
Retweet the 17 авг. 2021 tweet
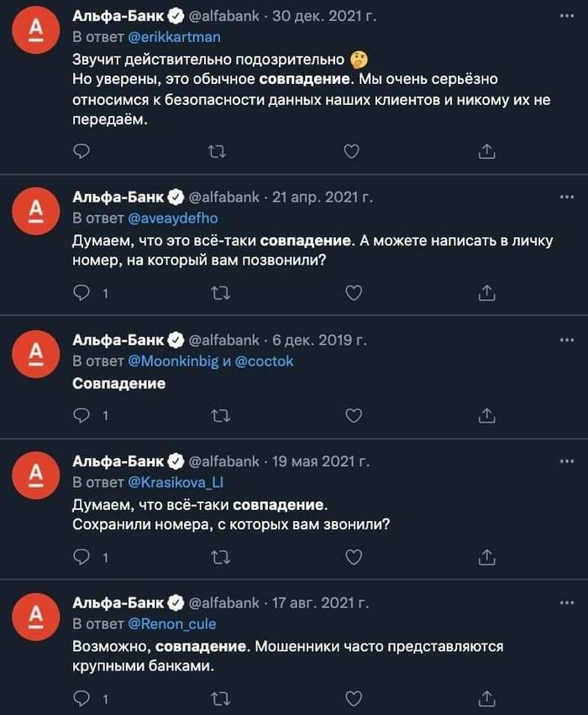pyautogui.click(x=218, y=698)
